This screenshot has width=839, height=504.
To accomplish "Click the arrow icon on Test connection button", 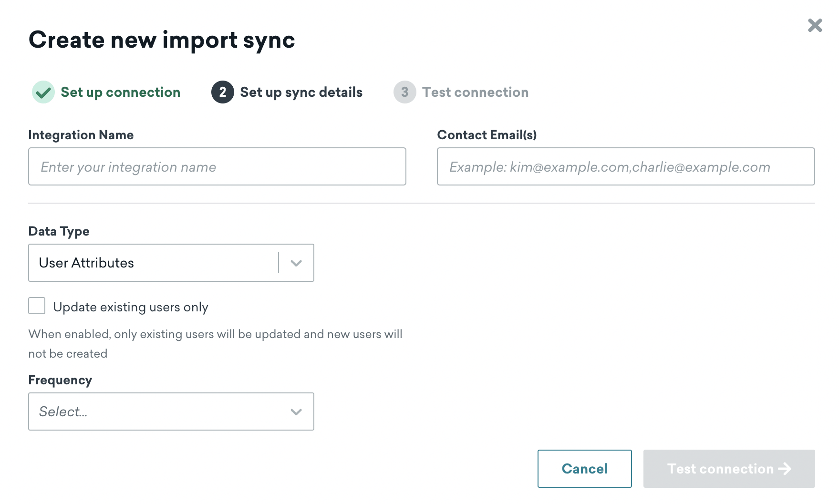I will (785, 469).
